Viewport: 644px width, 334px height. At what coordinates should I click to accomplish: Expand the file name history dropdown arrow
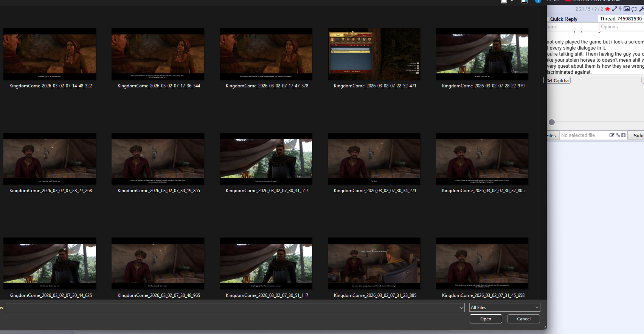(x=461, y=308)
